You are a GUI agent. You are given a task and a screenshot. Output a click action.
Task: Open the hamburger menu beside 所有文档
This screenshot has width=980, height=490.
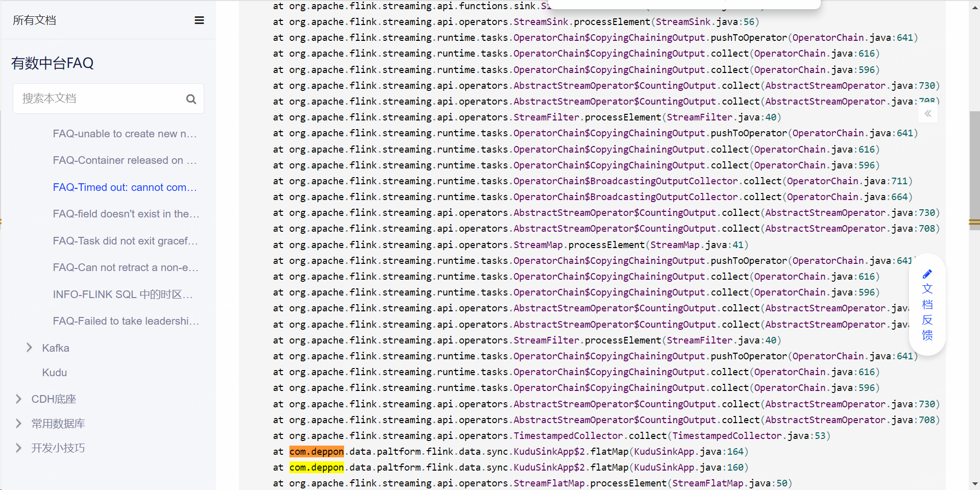click(x=199, y=20)
